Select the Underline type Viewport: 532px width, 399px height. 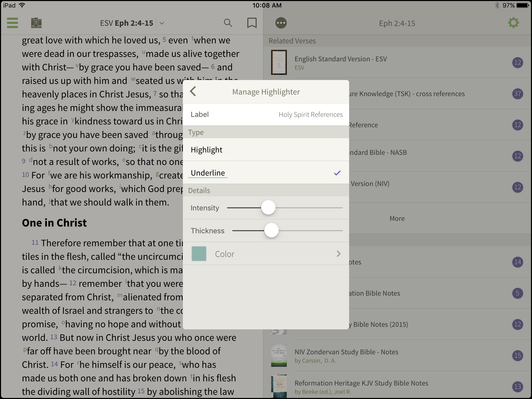266,172
